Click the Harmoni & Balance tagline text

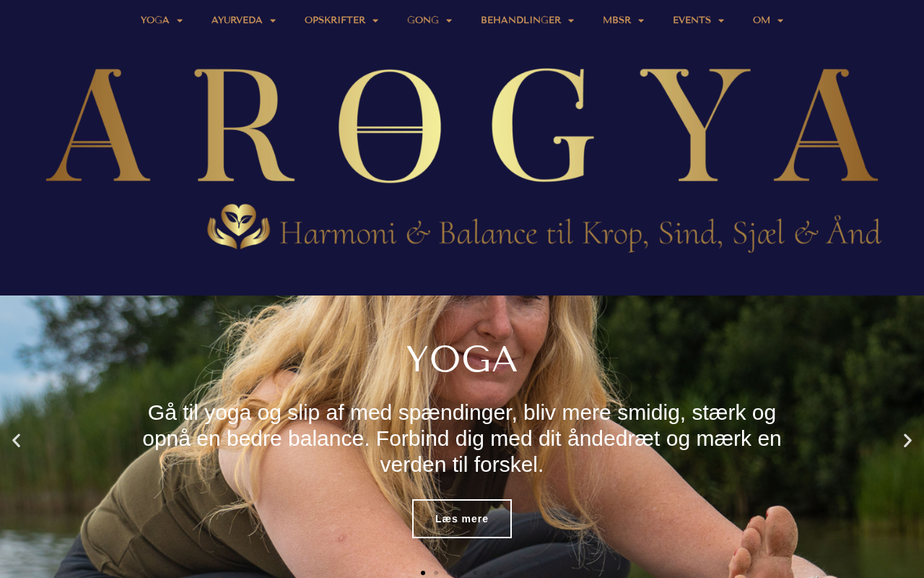pyautogui.click(x=580, y=233)
